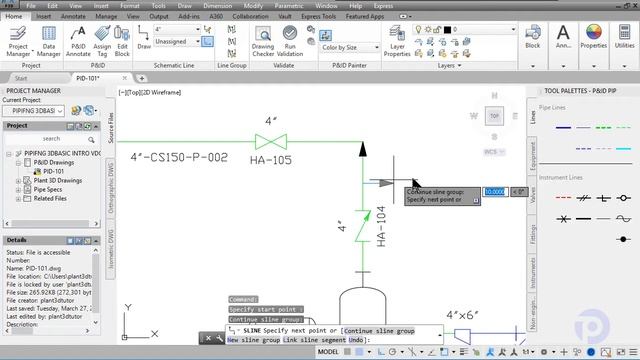
Task: Open the Annotation panel
Action: coord(563,38)
